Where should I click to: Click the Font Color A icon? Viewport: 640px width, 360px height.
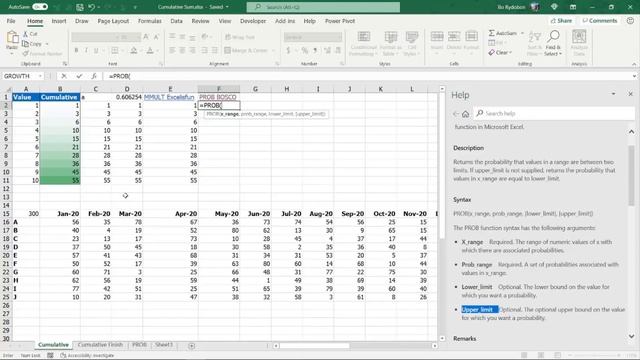pyautogui.click(x=150, y=50)
